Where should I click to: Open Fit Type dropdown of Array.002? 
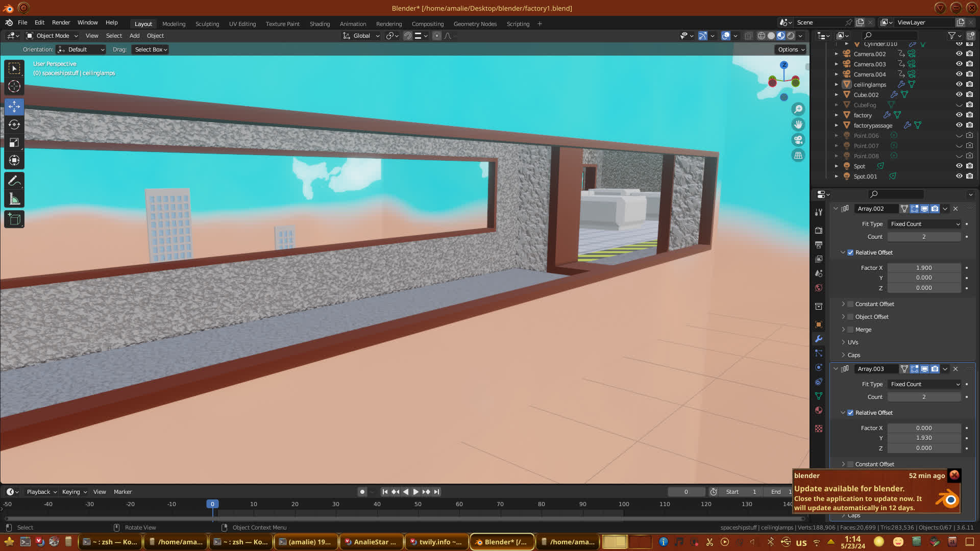click(x=924, y=224)
